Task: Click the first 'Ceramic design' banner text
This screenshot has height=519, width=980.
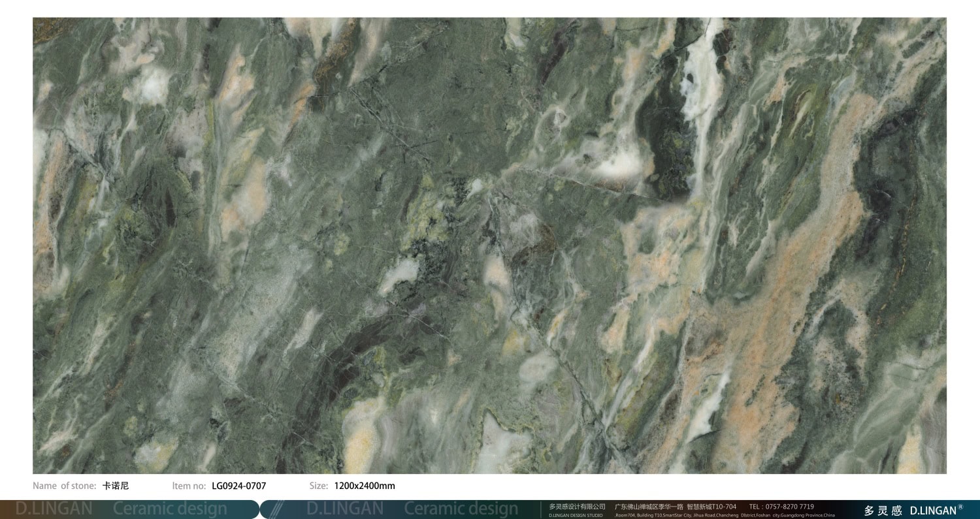Action: [x=170, y=509]
